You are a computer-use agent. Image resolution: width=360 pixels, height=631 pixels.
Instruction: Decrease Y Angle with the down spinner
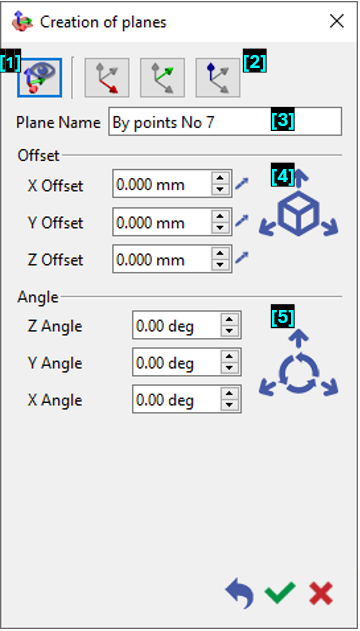point(229,368)
